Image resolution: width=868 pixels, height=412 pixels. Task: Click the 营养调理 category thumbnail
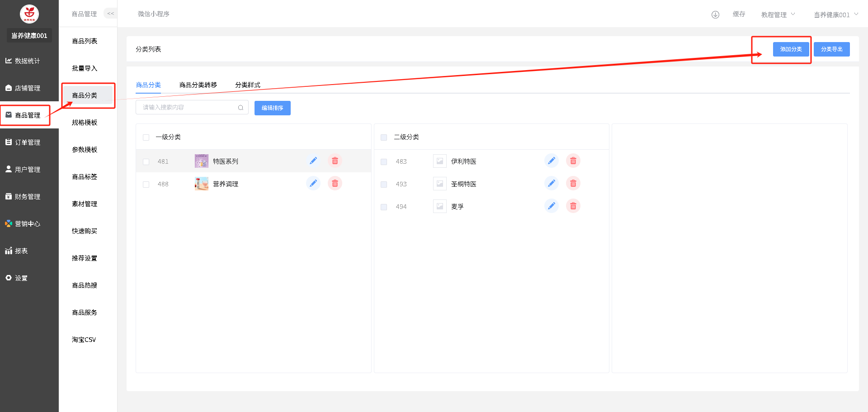click(x=202, y=184)
